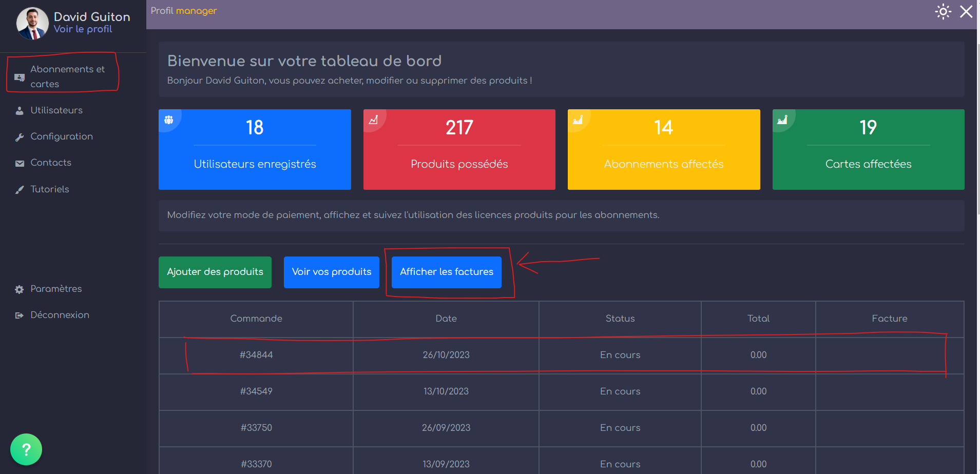Click the wrench icon beside Configuration
This screenshot has height=474, width=980.
[x=20, y=137]
